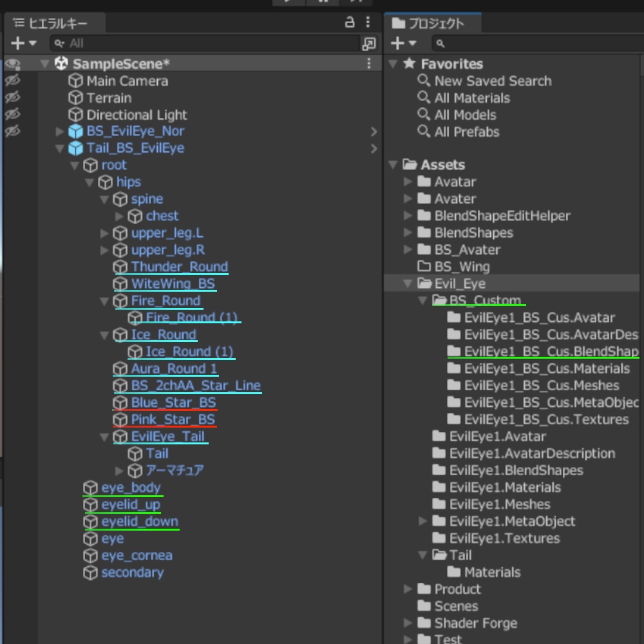Viewport: 644px width, 644px height.
Task: Click the Terrain object cube icon
Action: tap(75, 98)
